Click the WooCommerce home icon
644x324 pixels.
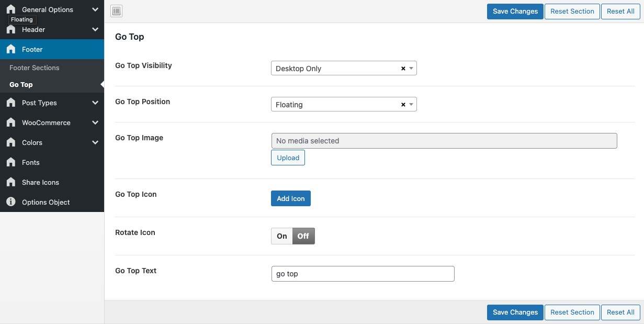[x=11, y=122]
